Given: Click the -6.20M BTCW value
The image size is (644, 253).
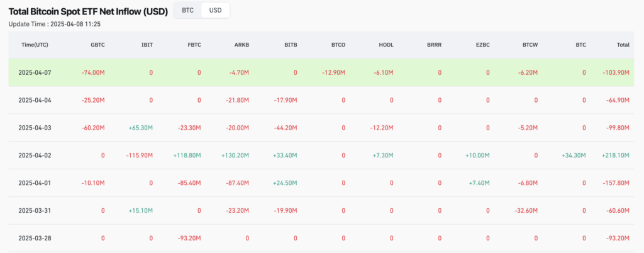Looking at the screenshot, I should (x=528, y=73).
